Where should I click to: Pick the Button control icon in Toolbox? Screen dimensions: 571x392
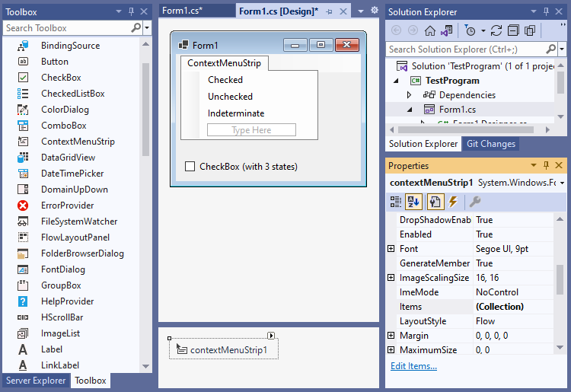23,62
